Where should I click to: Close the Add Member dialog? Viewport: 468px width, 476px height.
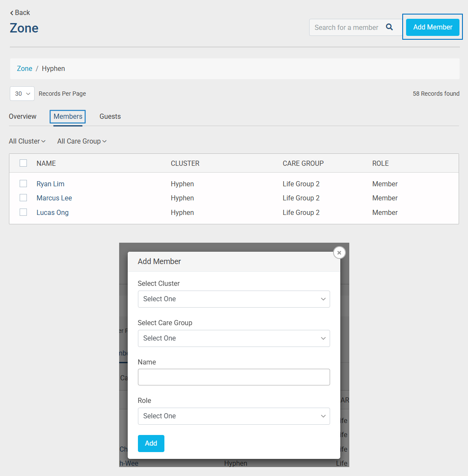pyautogui.click(x=339, y=253)
